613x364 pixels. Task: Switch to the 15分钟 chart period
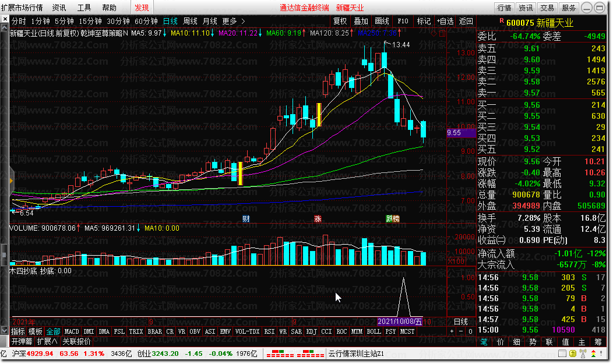90,21
